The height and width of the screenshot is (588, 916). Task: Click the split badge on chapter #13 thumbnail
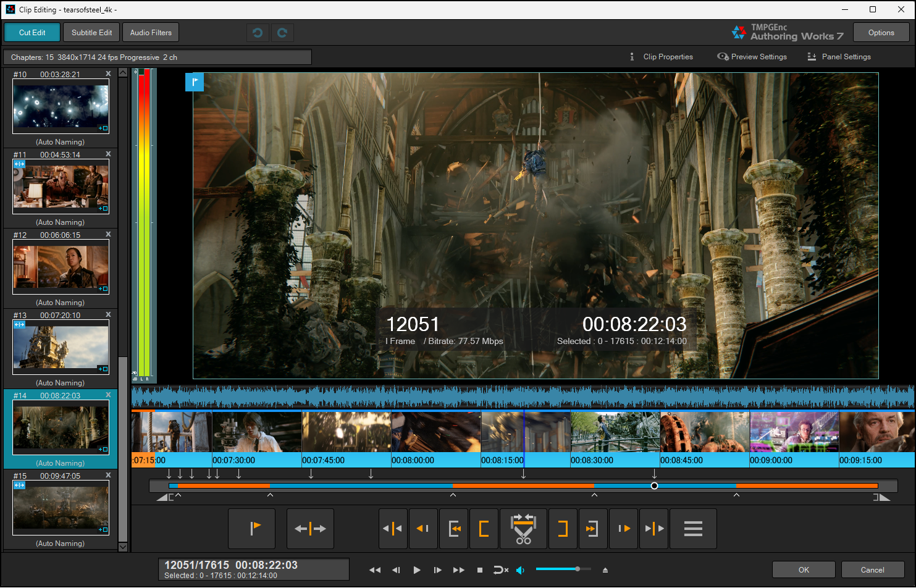pyautogui.click(x=19, y=325)
